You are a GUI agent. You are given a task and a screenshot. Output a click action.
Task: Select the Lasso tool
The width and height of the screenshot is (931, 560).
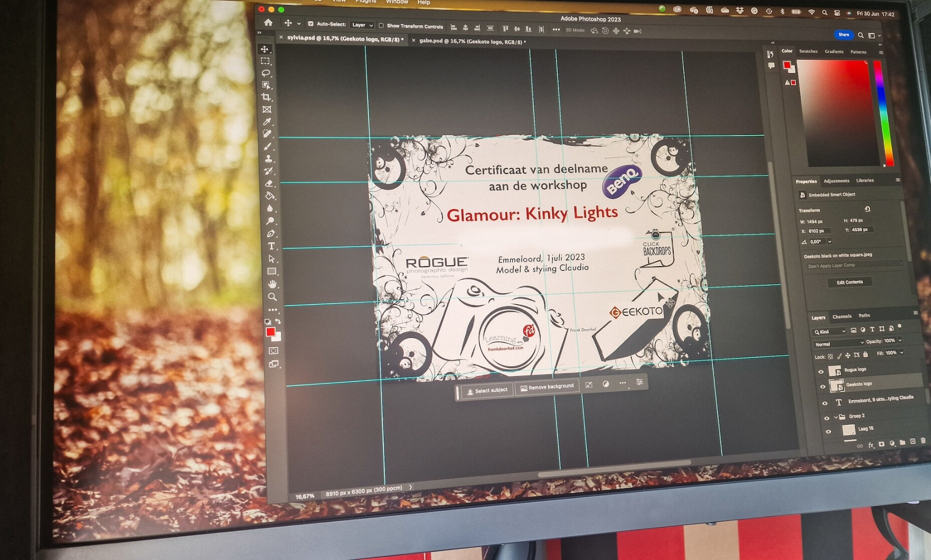(x=265, y=73)
